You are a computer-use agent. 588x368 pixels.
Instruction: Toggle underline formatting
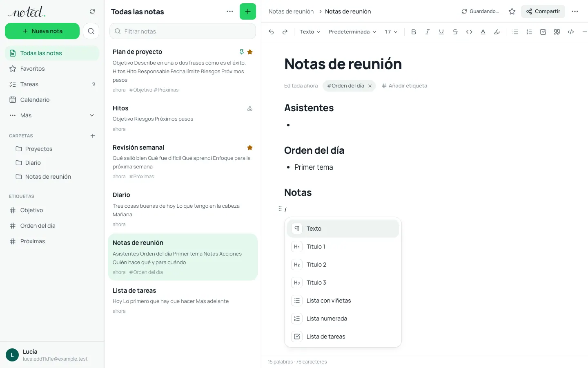coord(441,32)
